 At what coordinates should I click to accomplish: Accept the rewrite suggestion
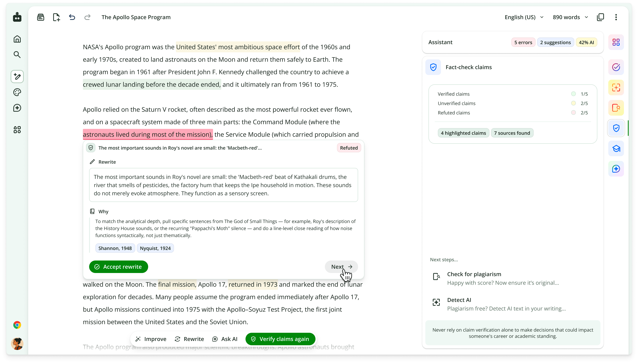click(118, 267)
